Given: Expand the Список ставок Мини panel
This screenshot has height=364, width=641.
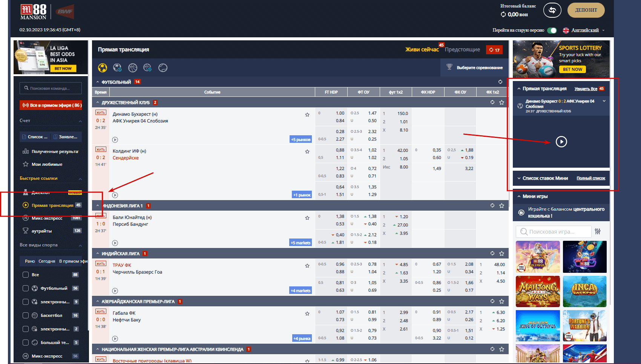Looking at the screenshot, I should coord(519,178).
